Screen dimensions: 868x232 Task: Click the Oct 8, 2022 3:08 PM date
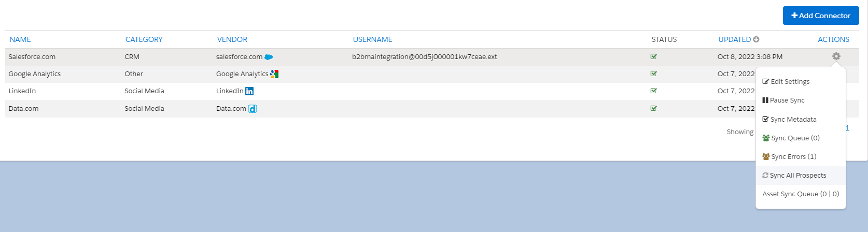click(750, 57)
